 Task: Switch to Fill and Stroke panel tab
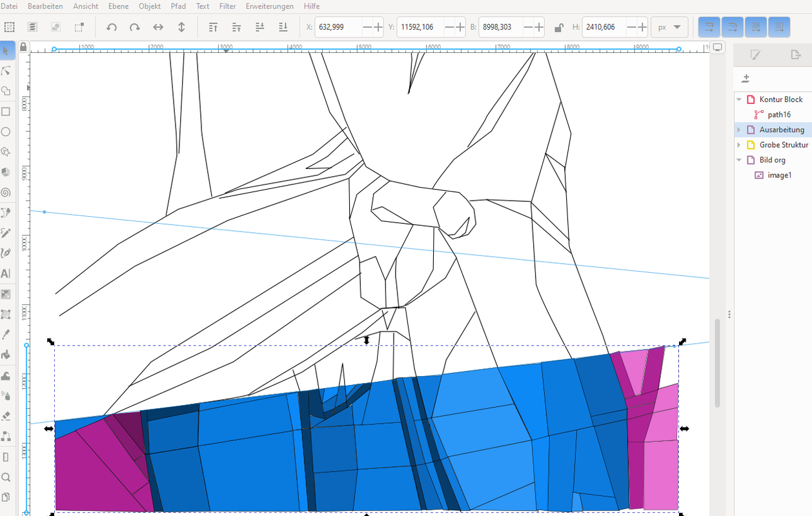[755, 55]
